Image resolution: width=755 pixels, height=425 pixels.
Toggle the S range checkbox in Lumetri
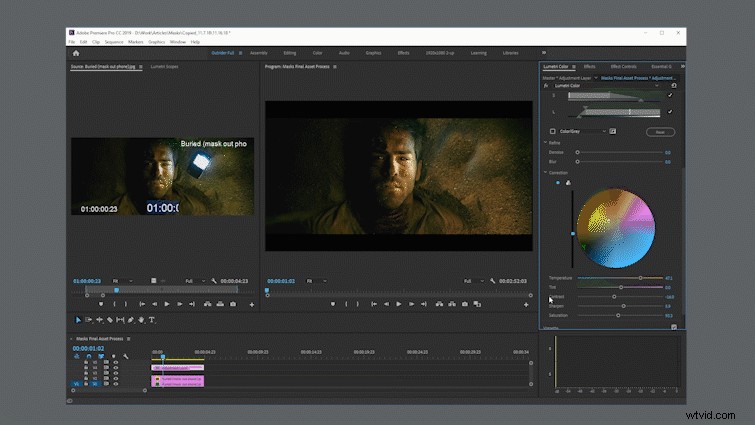[x=670, y=95]
